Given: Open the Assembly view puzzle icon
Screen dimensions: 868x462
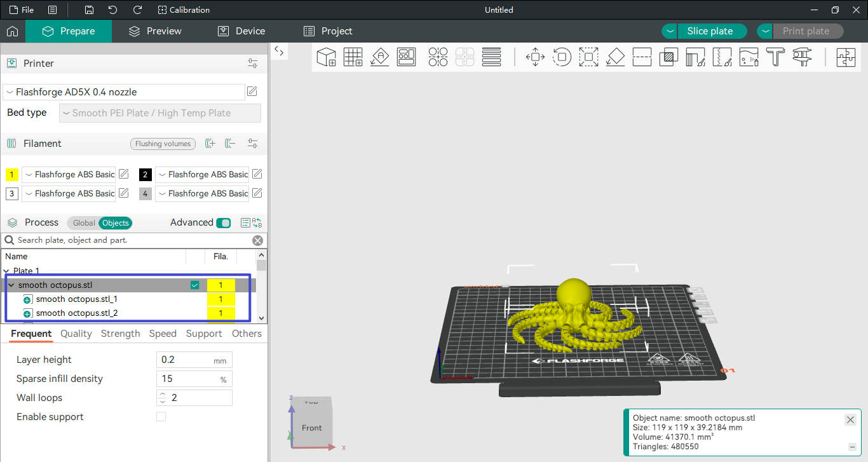Looking at the screenshot, I should tap(846, 57).
